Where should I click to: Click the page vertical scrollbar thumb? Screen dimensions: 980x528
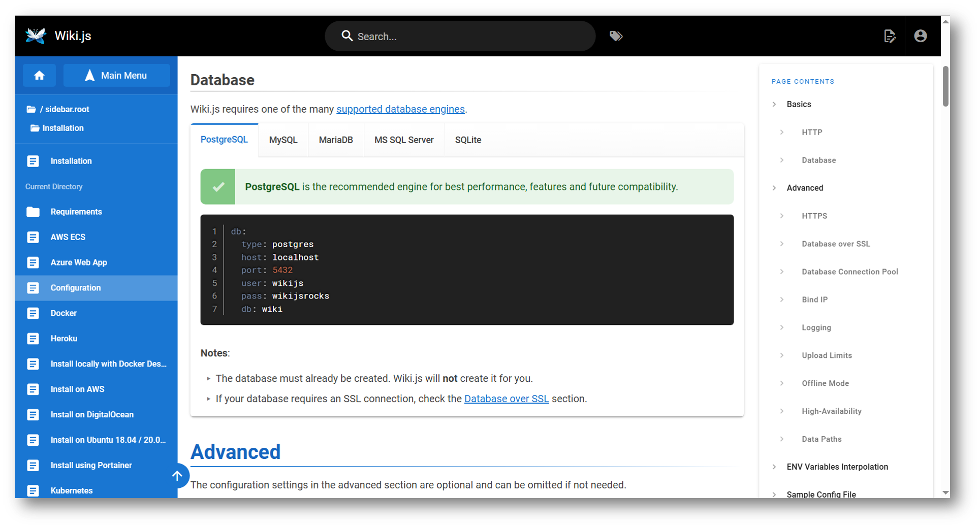coord(945,86)
